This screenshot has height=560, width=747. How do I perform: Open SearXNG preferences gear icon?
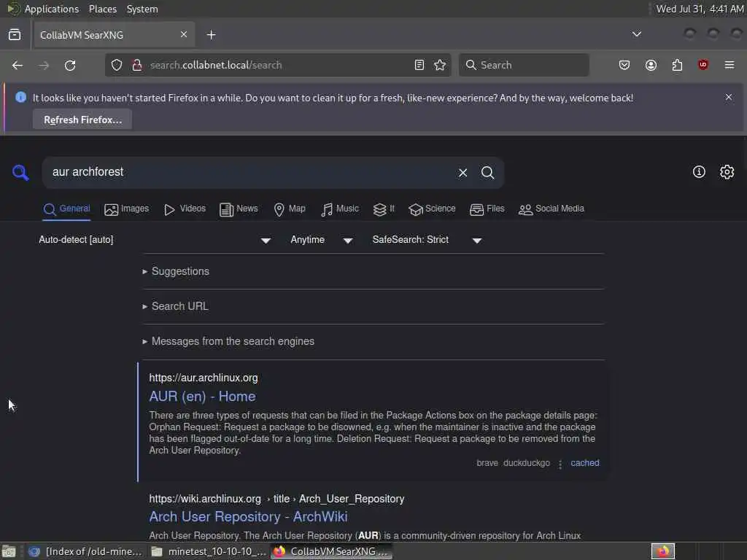[727, 172]
